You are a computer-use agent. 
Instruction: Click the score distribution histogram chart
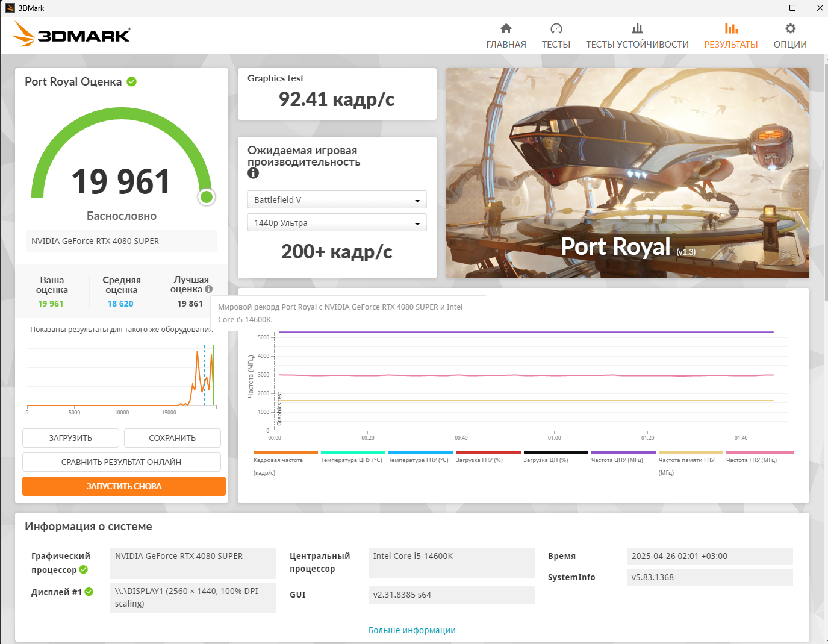click(120, 378)
